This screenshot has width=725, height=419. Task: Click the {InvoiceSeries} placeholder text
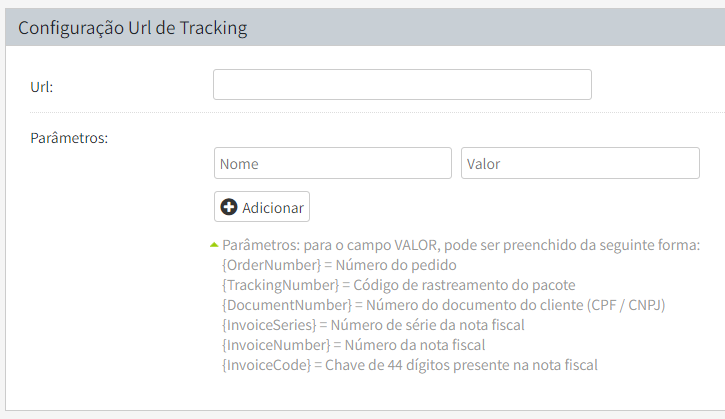268,325
